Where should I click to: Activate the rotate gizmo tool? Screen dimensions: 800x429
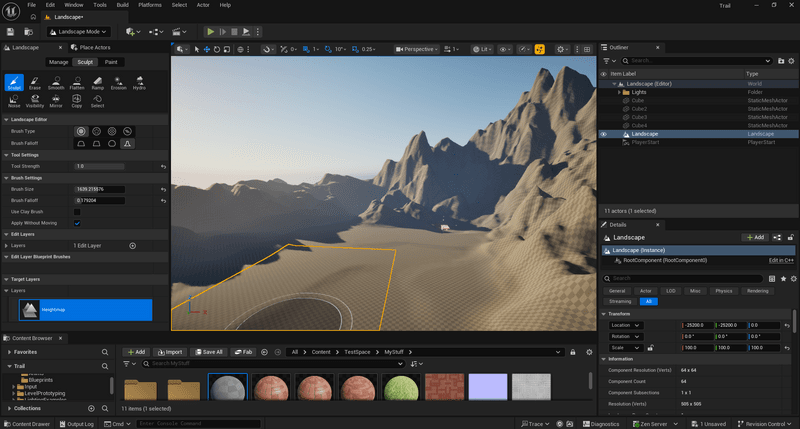[x=217, y=49]
